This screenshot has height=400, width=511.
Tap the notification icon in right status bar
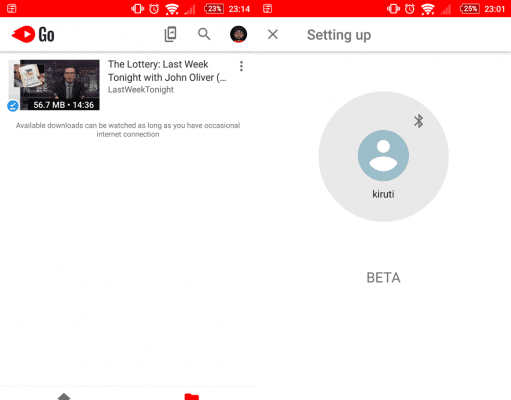click(268, 9)
